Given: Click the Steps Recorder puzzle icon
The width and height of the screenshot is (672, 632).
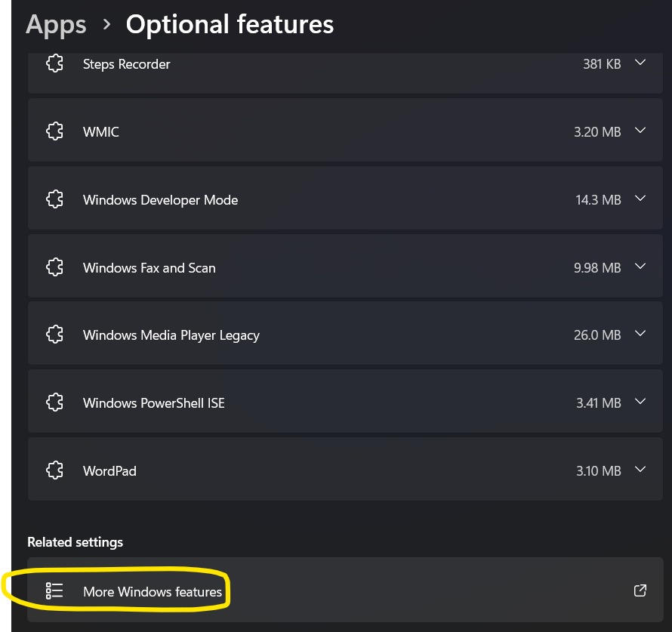Looking at the screenshot, I should click(54, 63).
